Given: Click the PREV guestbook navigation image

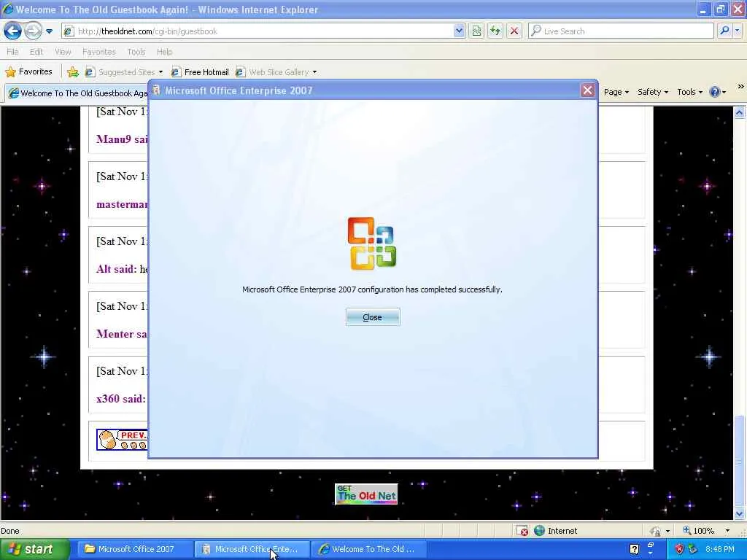Looking at the screenshot, I should coord(122,440).
